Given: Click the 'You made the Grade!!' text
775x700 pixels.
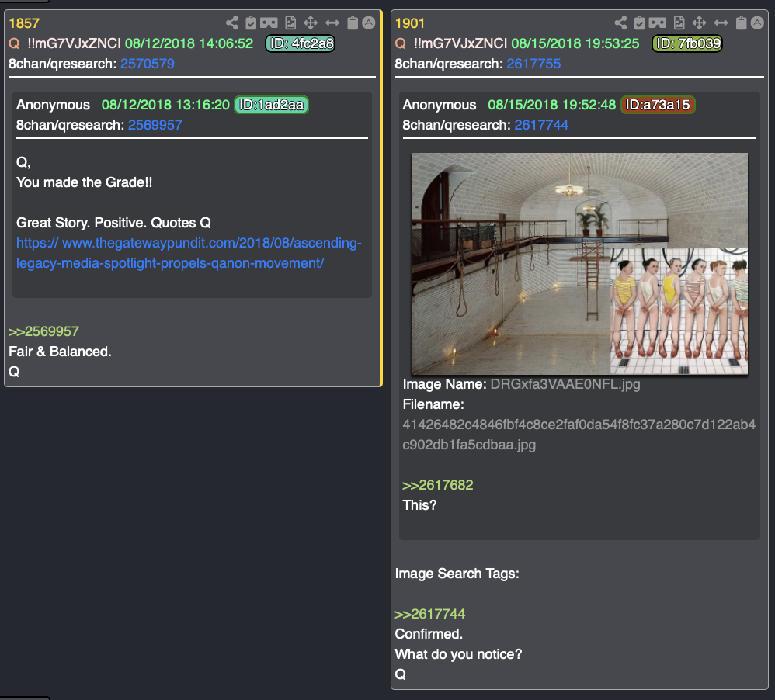Looking at the screenshot, I should 85,183.
